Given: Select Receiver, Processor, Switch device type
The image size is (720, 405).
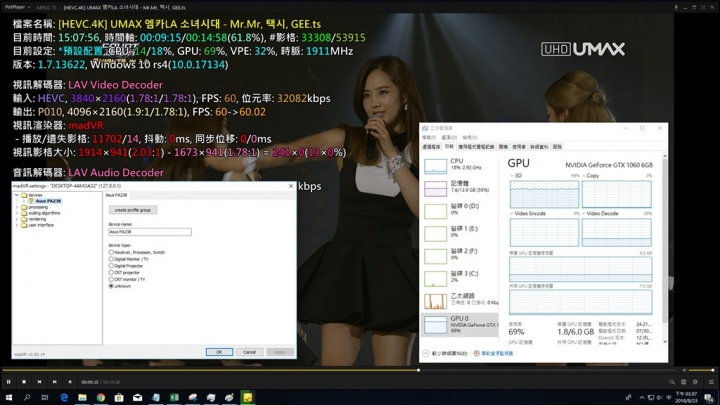Looking at the screenshot, I should pos(137,253).
